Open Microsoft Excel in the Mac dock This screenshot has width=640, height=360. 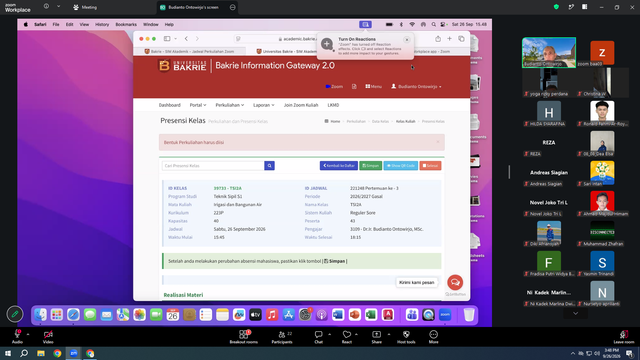pos(371,315)
